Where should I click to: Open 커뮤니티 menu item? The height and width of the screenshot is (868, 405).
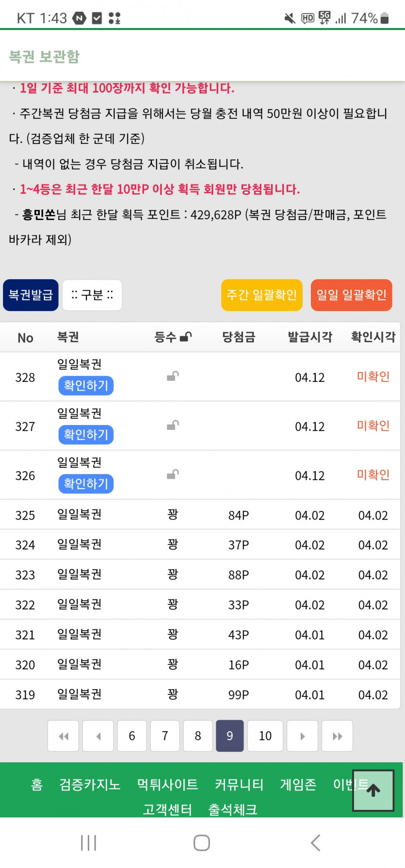239,785
